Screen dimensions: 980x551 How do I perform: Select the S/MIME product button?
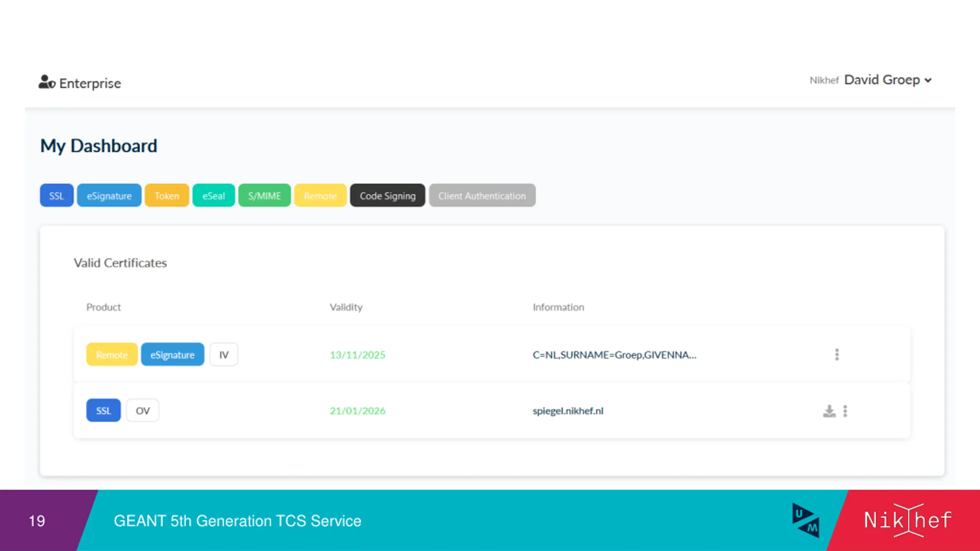[x=265, y=196]
